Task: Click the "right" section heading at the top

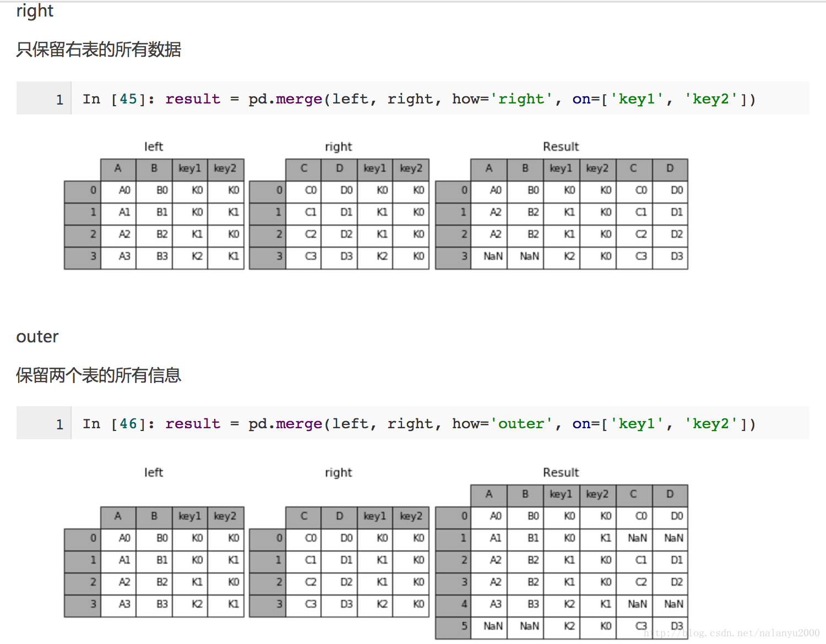Action: [35, 11]
